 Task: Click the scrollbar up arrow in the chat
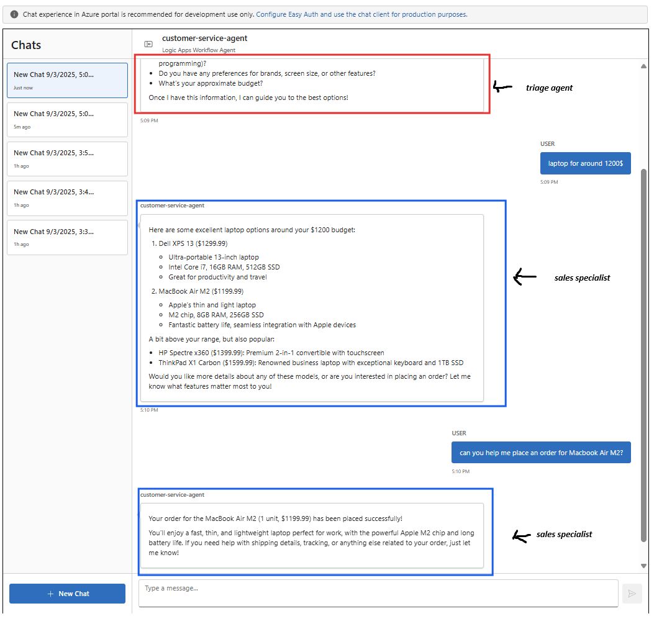pos(643,66)
